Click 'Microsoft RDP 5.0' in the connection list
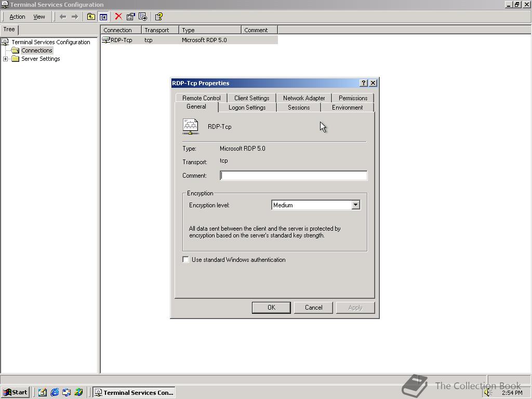 (x=204, y=39)
